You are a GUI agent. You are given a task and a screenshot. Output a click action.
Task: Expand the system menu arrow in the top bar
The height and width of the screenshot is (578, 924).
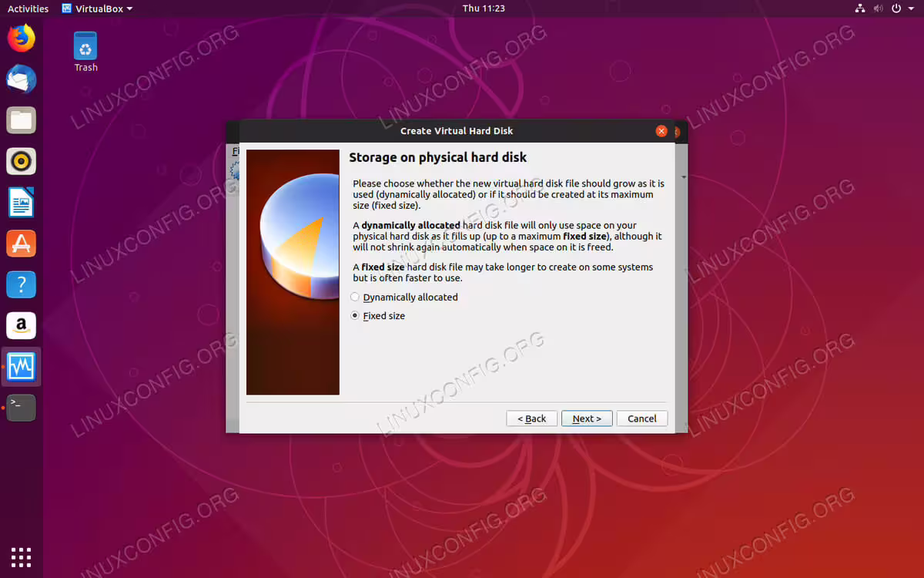(x=909, y=8)
